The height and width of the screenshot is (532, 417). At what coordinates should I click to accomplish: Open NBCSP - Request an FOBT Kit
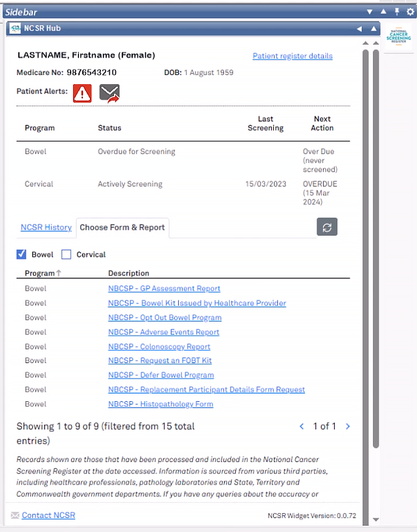click(x=160, y=360)
